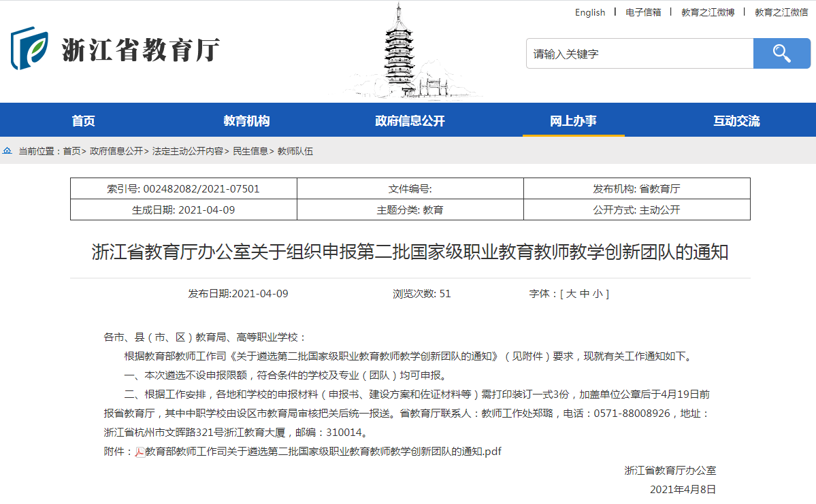Open the 政府信息公开 menu
The height and width of the screenshot is (504, 816).
(409, 120)
